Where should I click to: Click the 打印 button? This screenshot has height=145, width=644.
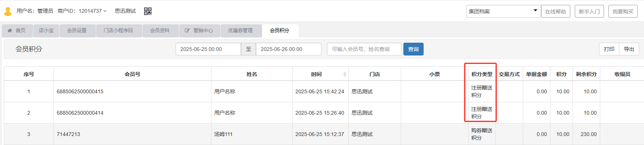[609, 49]
